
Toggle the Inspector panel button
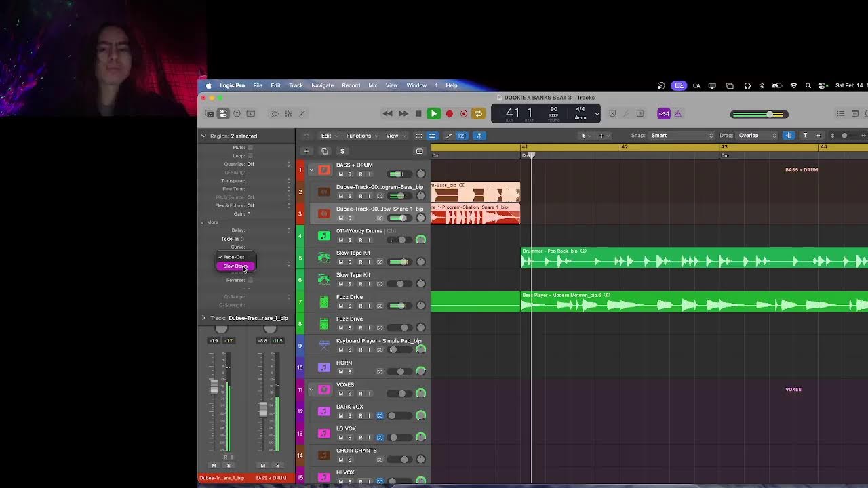tap(224, 113)
